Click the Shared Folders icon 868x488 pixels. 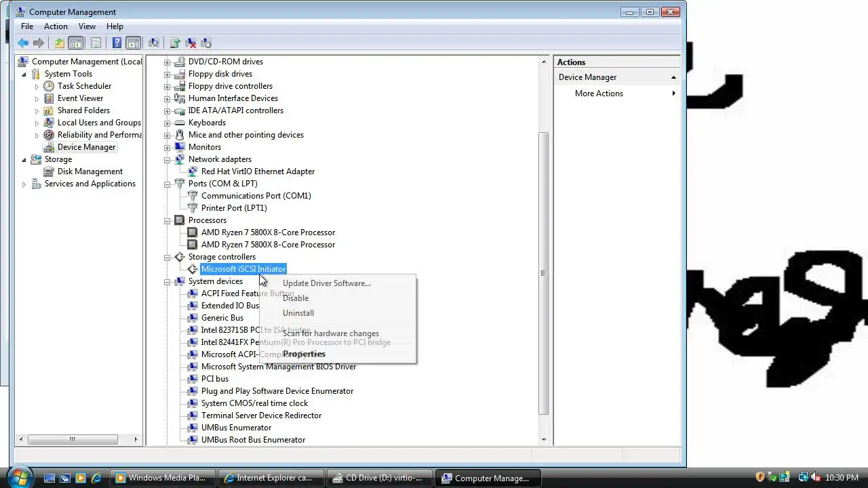point(49,110)
